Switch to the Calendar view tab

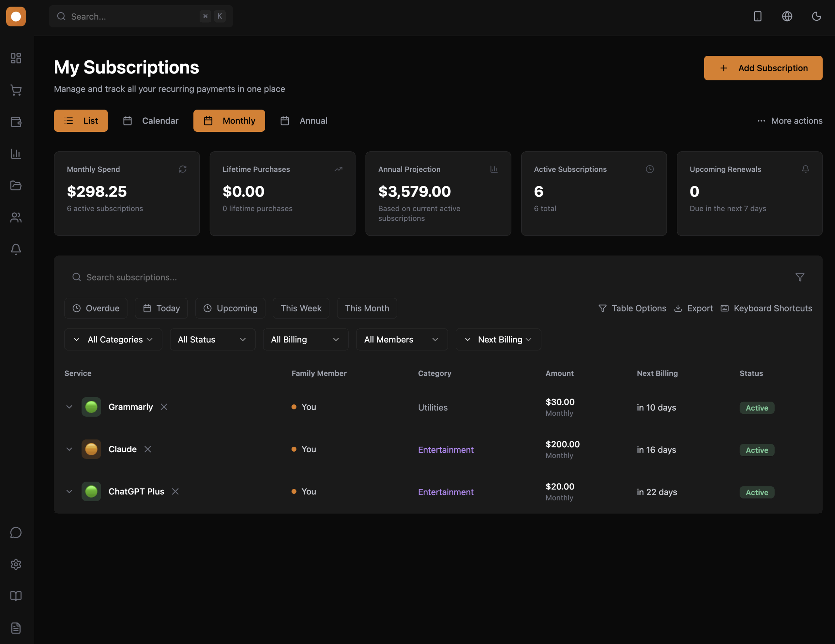pos(151,121)
